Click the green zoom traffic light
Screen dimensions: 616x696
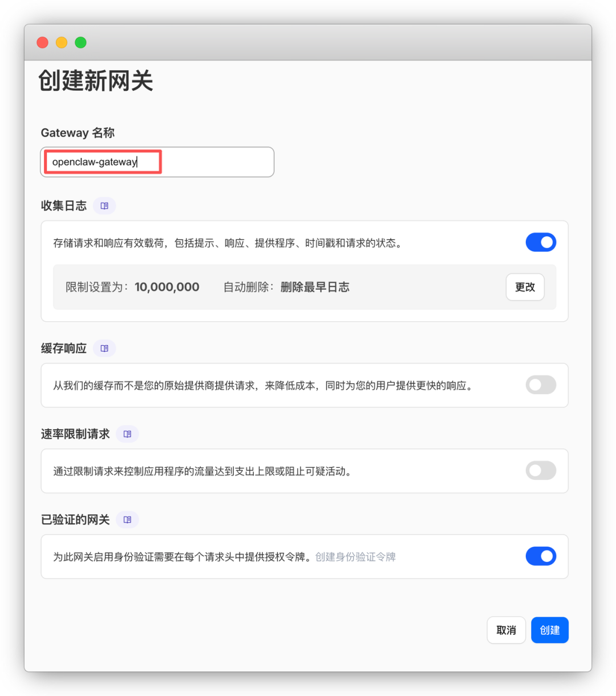point(81,42)
